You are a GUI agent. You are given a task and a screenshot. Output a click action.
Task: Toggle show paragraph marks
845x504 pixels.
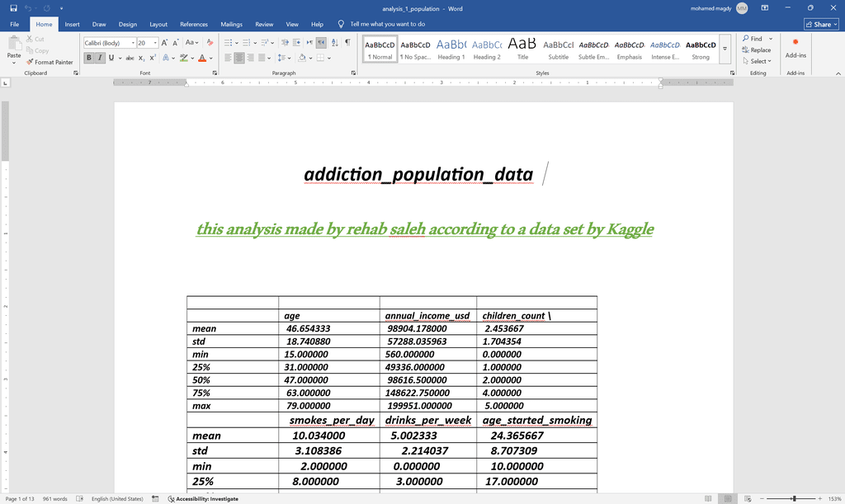347,43
